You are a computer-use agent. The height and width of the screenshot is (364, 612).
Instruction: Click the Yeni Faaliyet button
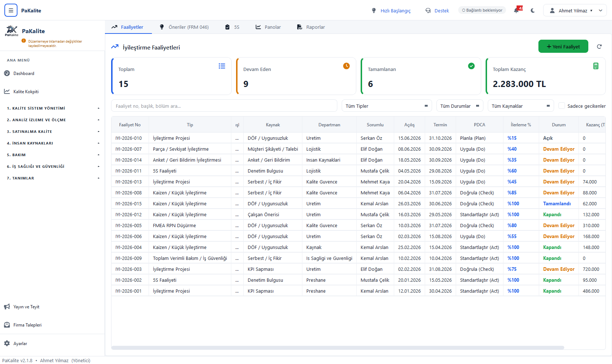[x=563, y=46]
